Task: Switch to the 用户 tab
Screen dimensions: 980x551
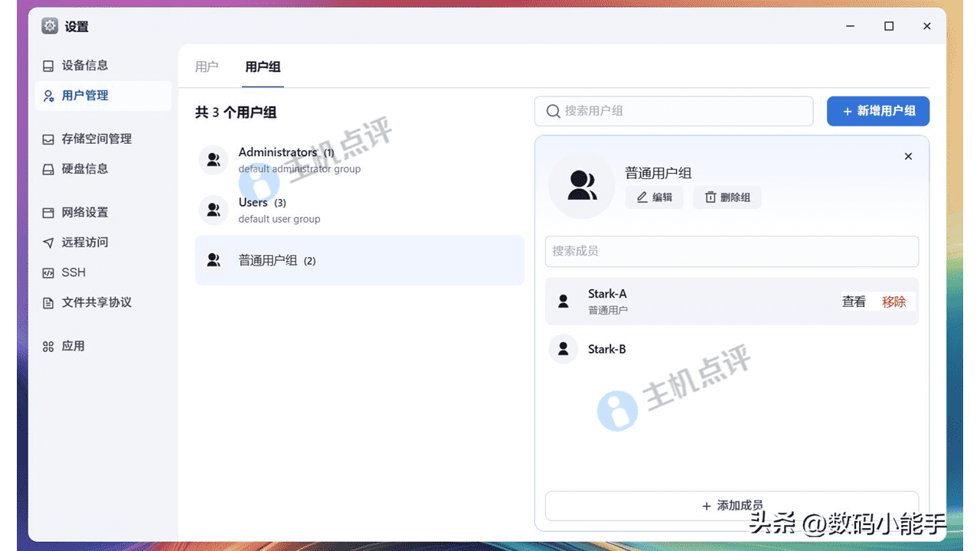Action: 207,67
